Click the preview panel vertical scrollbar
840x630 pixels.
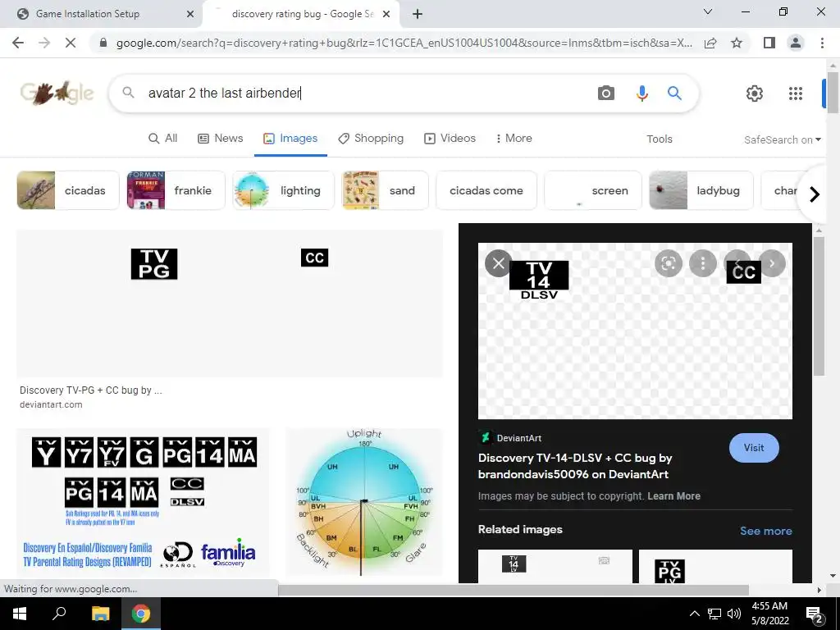pyautogui.click(x=819, y=305)
